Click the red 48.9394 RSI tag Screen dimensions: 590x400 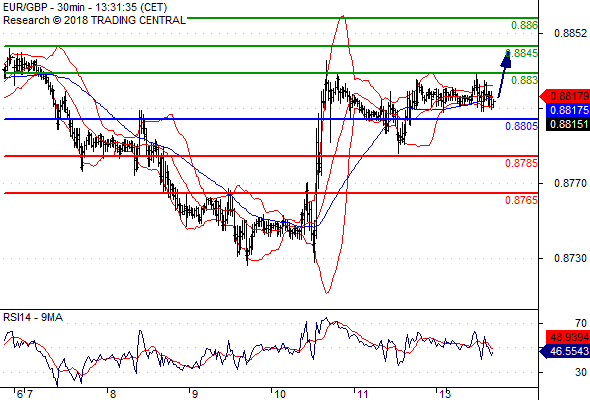point(567,336)
